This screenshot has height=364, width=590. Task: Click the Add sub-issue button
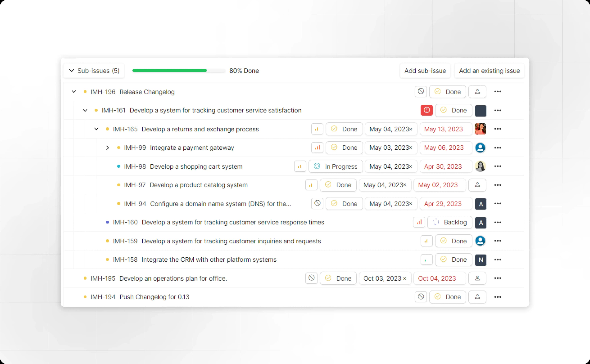425,70
